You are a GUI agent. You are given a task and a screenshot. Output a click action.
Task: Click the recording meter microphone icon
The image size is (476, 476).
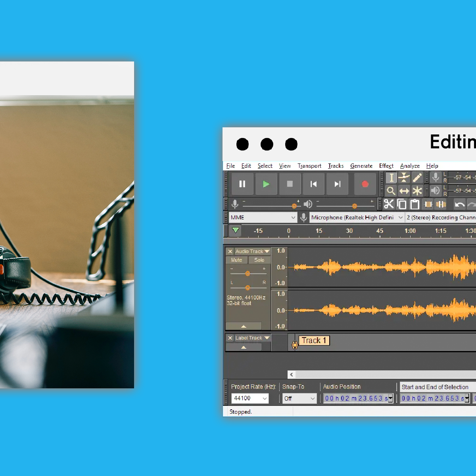[436, 178]
